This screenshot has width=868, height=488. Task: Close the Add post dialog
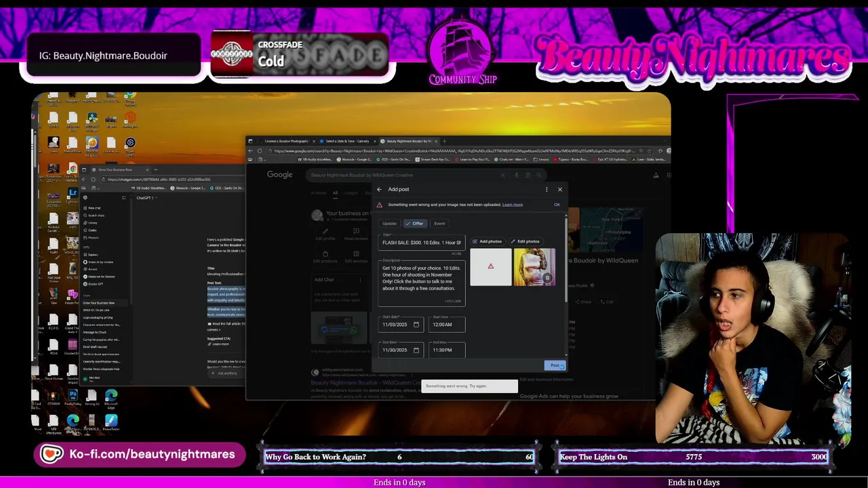559,189
